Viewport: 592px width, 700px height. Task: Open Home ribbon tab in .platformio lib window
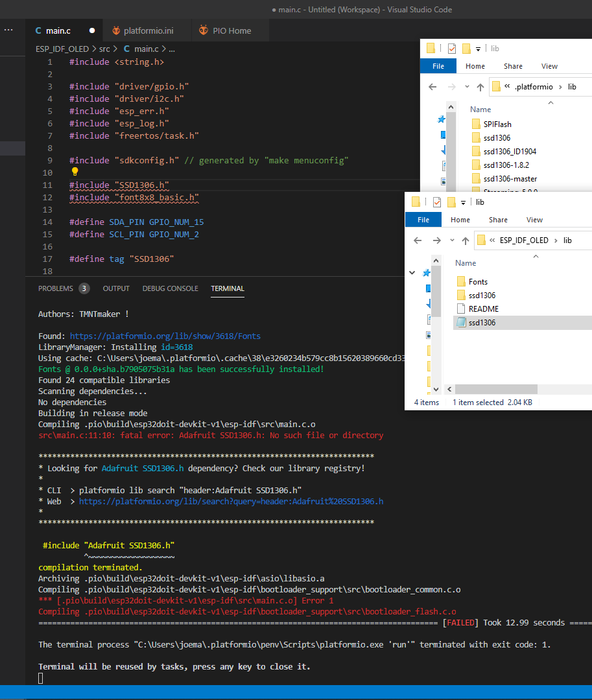[x=475, y=66]
